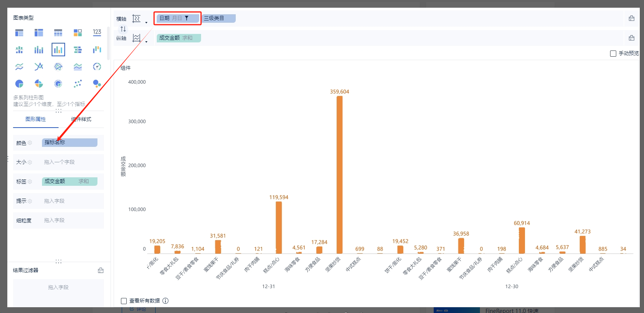Choose the contrast horizontal bar chart icon

click(x=78, y=50)
